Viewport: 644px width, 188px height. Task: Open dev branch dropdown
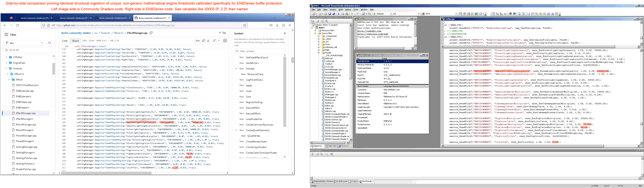click(x=25, y=43)
